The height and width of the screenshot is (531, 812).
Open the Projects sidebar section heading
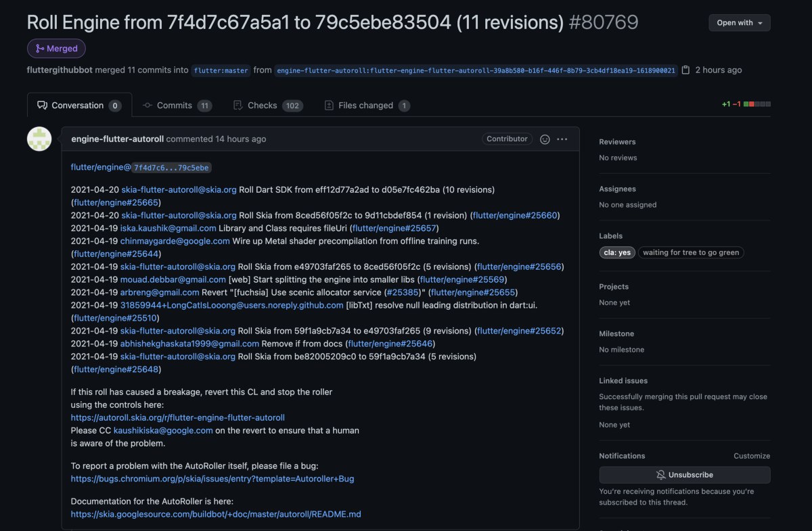click(614, 287)
